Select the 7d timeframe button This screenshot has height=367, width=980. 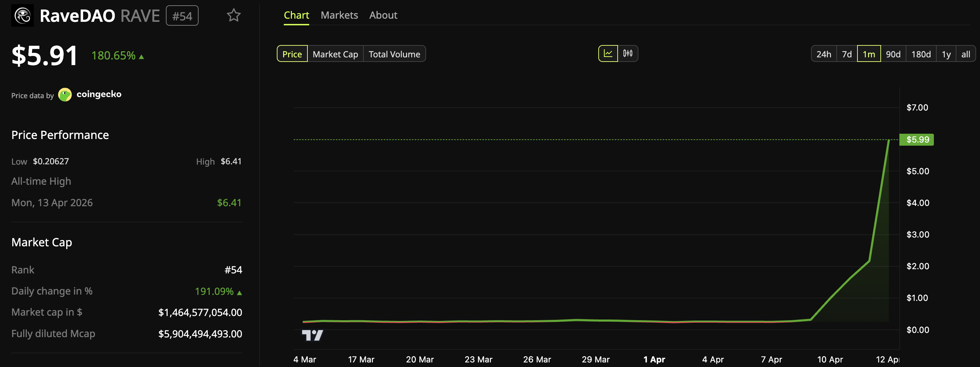coord(847,54)
